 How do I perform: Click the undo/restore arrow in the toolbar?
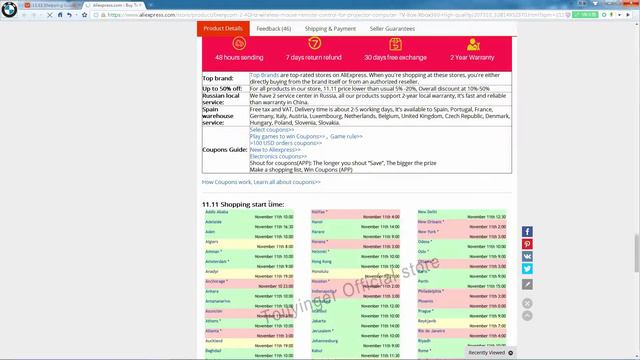click(x=69, y=15)
